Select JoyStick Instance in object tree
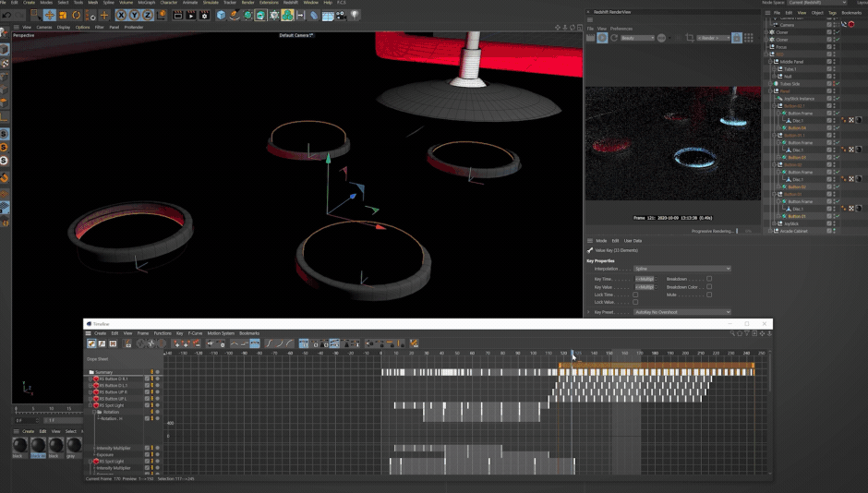The height and width of the screenshot is (493, 868). (799, 99)
